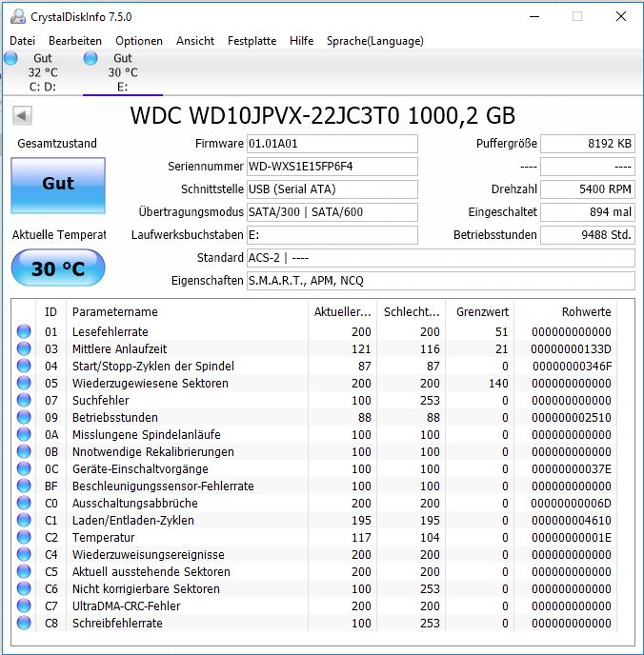Click raw value 00000000346F
This screenshot has width=644, height=655.
coord(573,366)
